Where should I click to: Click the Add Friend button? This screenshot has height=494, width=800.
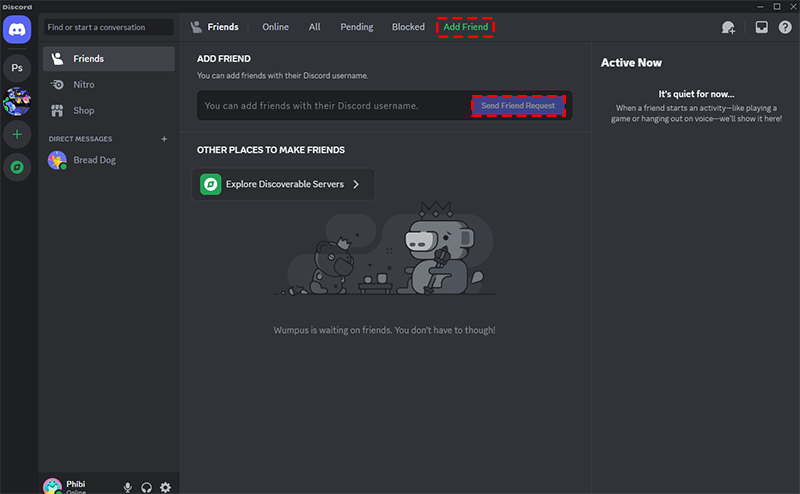coord(466,27)
